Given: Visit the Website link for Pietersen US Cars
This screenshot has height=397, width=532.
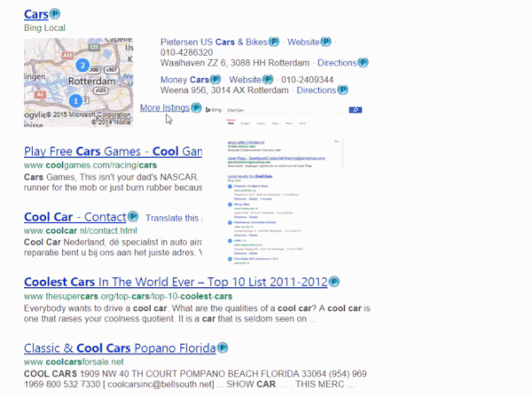Looking at the screenshot, I should (303, 42).
